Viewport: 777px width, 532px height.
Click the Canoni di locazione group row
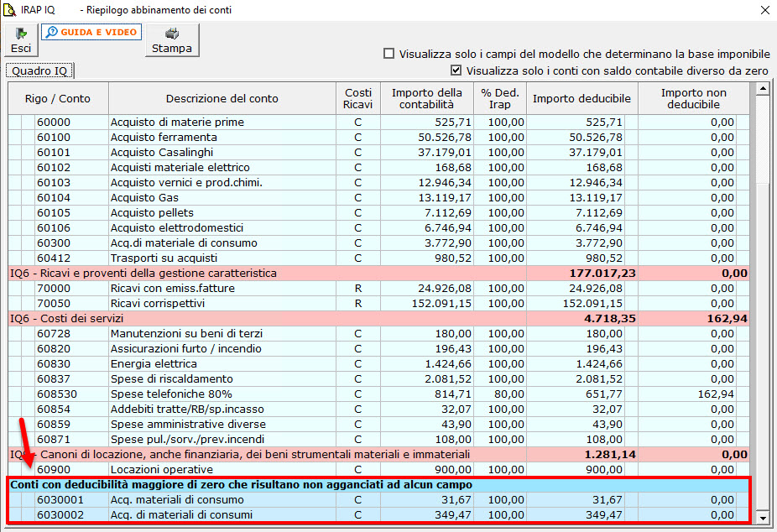tap(378, 454)
